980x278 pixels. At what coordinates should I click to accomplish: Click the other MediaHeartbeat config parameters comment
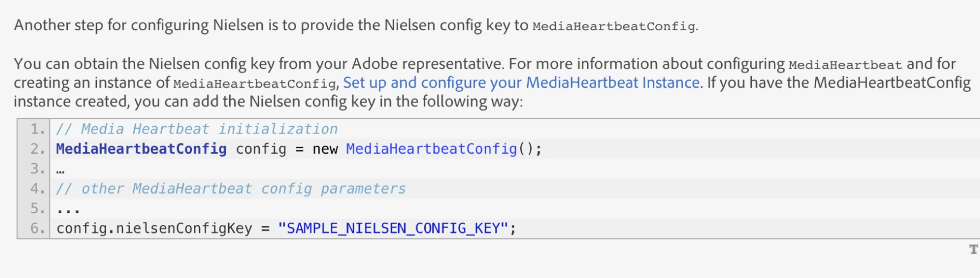(231, 189)
